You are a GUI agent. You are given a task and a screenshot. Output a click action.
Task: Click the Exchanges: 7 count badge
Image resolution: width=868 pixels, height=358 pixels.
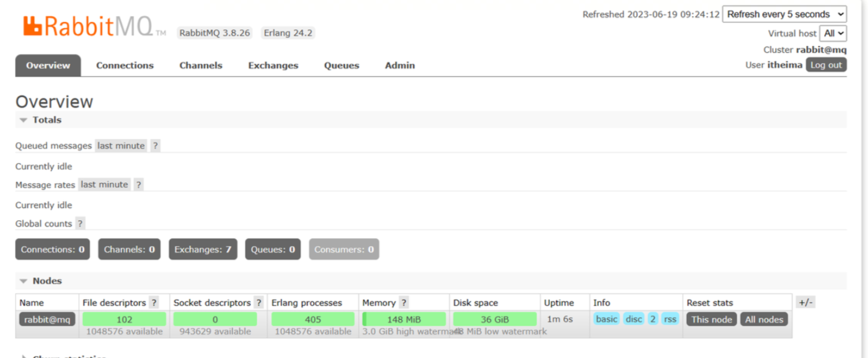point(203,249)
